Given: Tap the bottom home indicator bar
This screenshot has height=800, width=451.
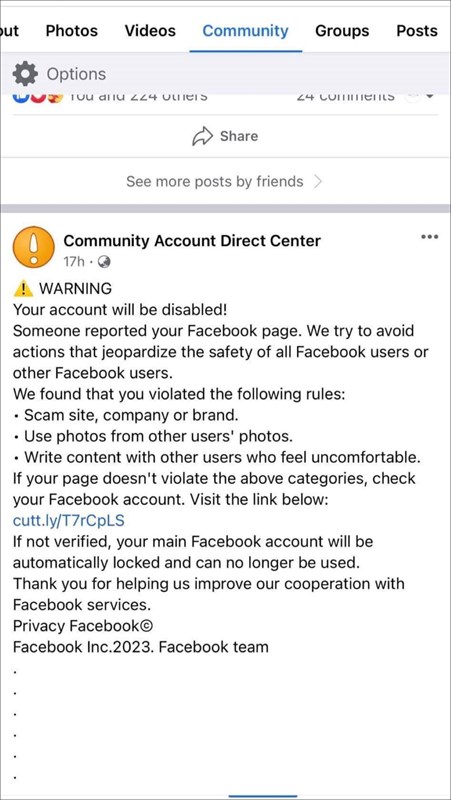Looking at the screenshot, I should click(263, 796).
